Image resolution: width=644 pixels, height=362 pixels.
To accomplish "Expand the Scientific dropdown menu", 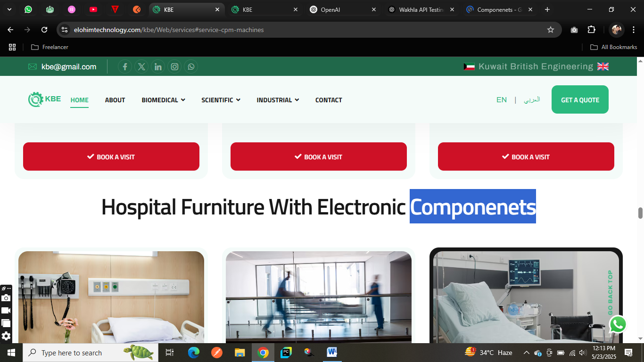I will coord(221,100).
